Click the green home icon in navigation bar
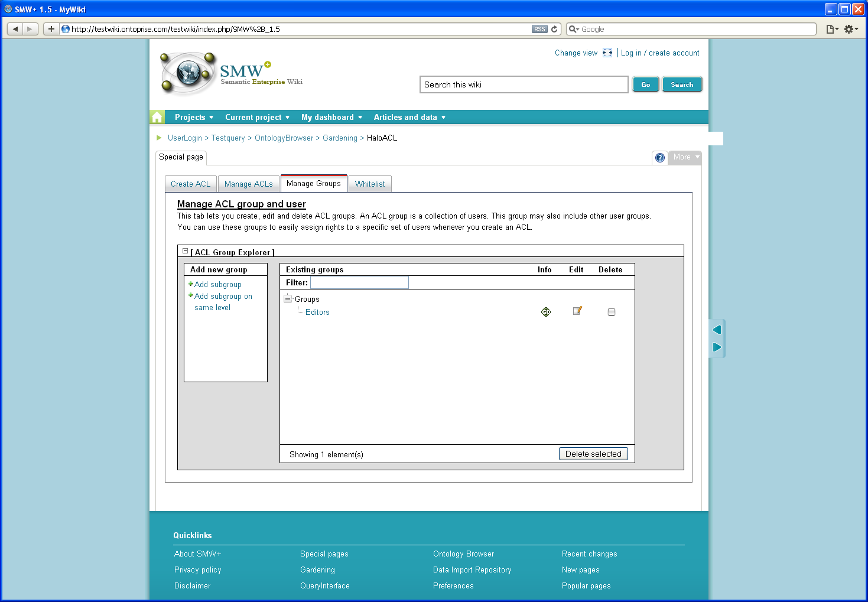Screen dimensions: 868x602 (157, 117)
